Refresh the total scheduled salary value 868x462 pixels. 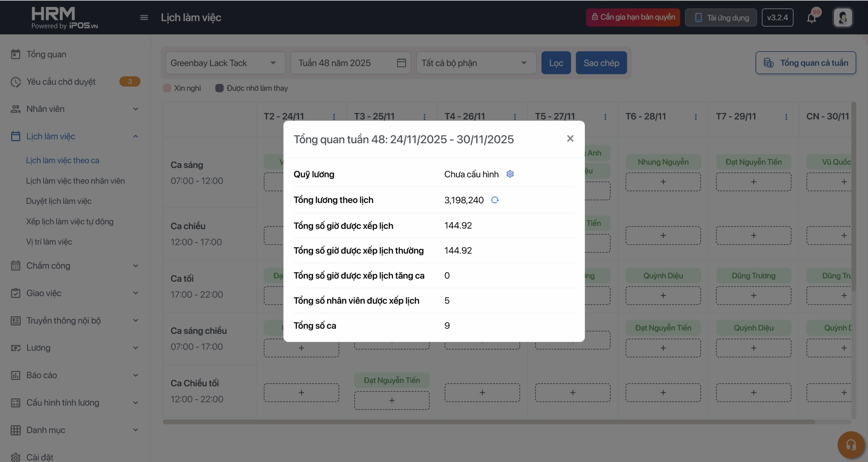pyautogui.click(x=495, y=200)
